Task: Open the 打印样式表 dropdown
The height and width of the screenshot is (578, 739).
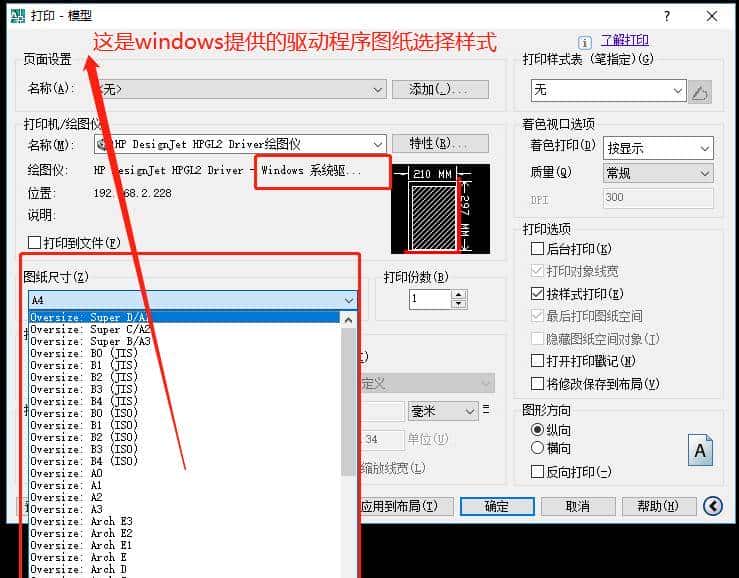Action: [608, 91]
